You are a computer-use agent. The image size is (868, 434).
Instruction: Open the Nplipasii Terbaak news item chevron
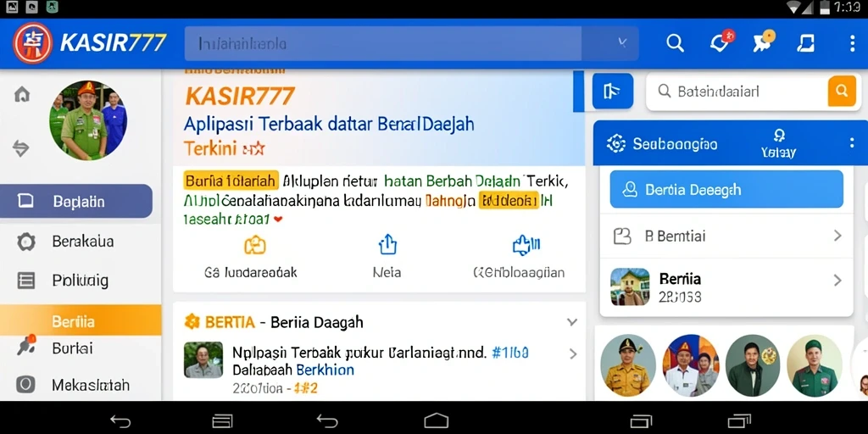coord(573,354)
